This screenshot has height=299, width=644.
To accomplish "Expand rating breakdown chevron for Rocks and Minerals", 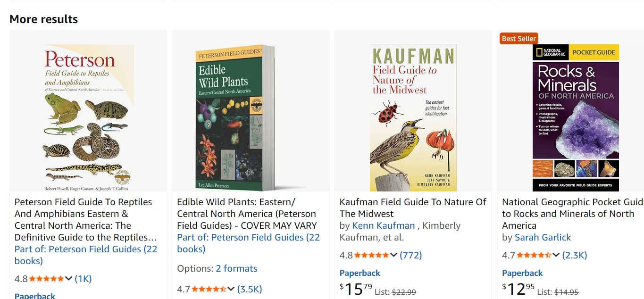I will (x=556, y=255).
